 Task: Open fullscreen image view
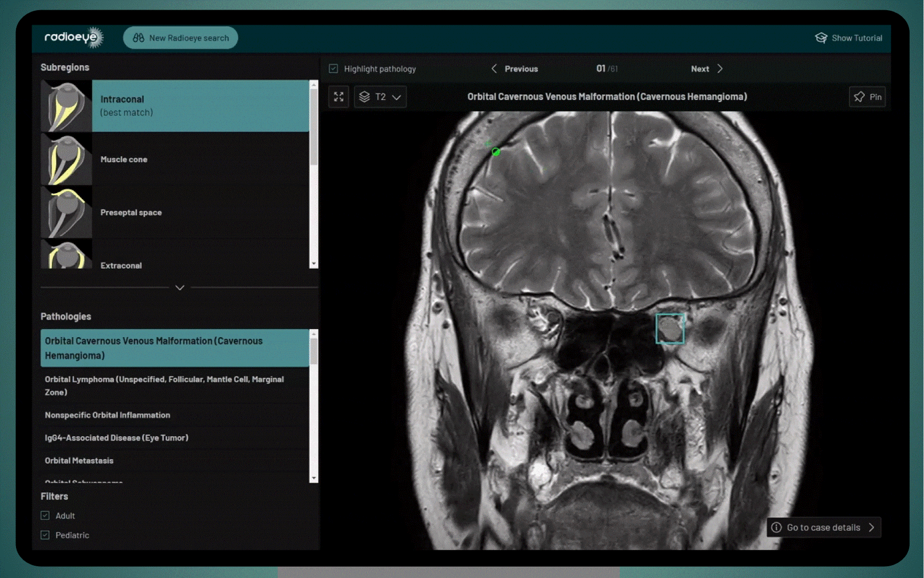click(338, 97)
